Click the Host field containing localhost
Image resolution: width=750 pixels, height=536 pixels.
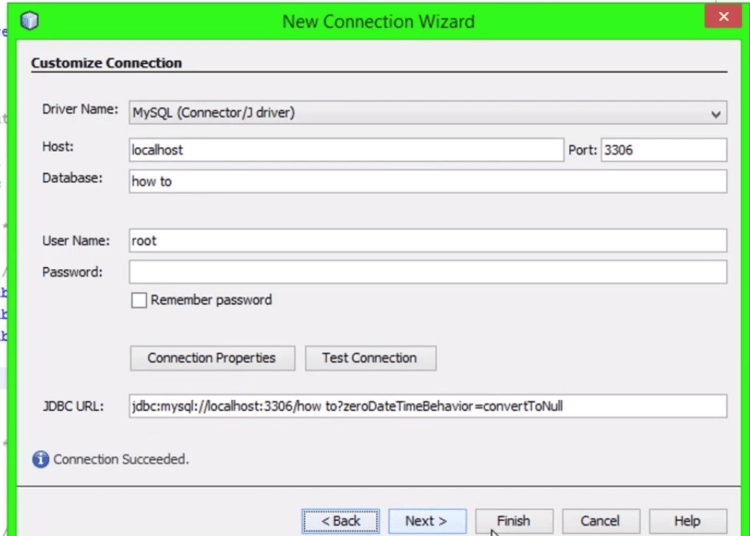click(x=346, y=150)
